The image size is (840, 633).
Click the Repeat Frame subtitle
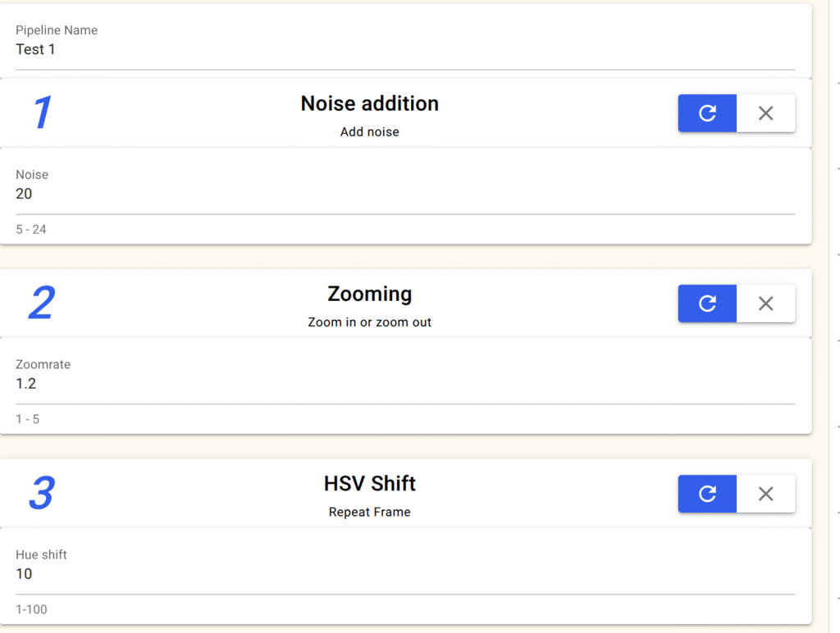pyautogui.click(x=369, y=512)
